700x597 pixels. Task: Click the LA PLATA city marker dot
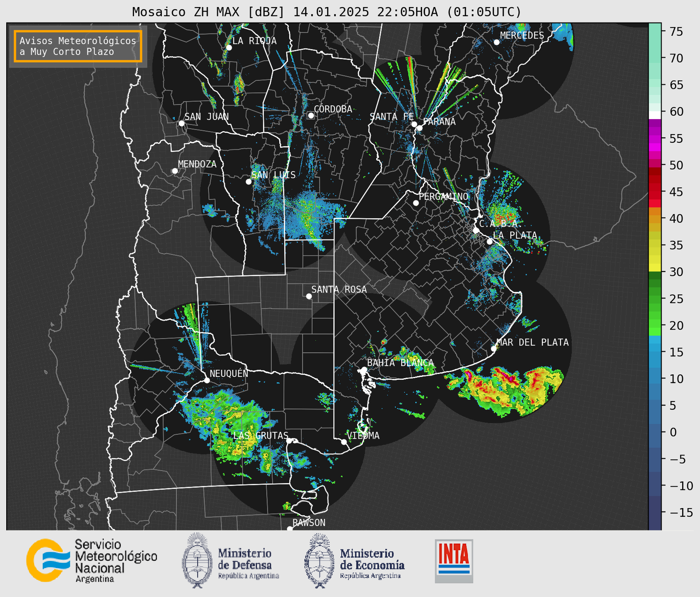[490, 242]
